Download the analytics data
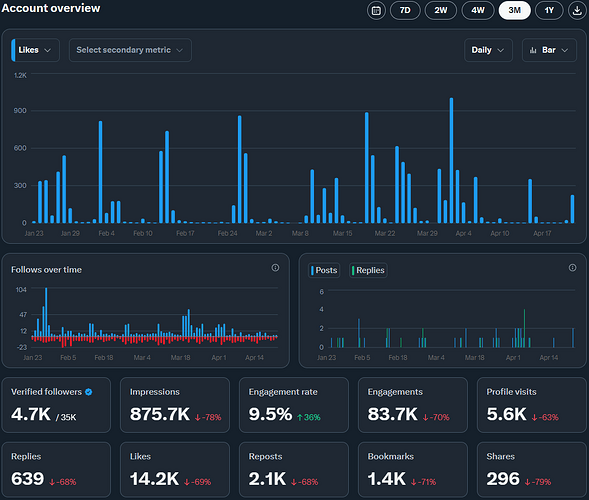589x500 pixels. pyautogui.click(x=577, y=11)
